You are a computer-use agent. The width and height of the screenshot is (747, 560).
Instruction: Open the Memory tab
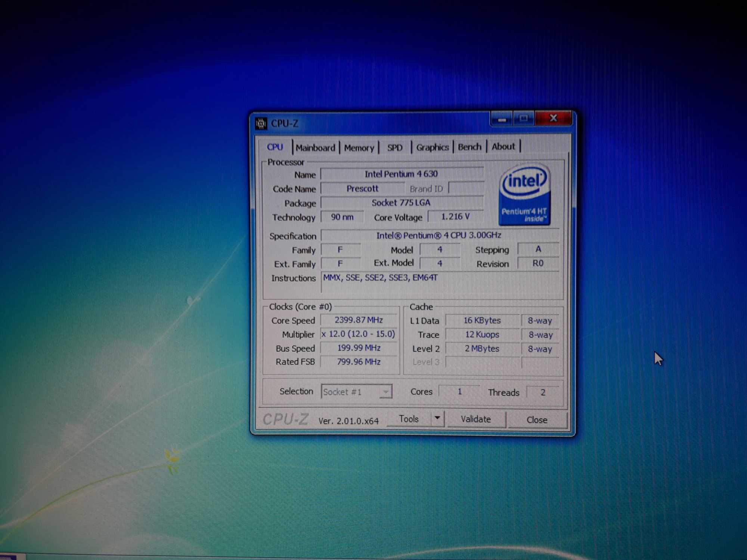click(x=359, y=148)
